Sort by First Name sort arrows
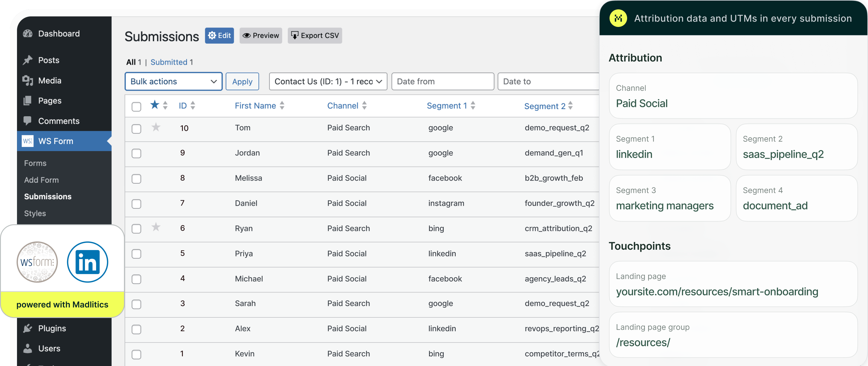Viewport: 868px width, 366px height. [282, 105]
